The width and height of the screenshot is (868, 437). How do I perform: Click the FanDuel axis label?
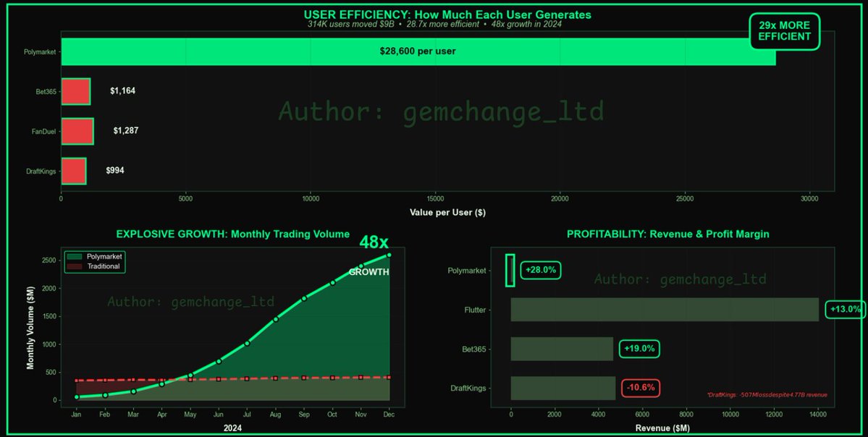point(43,132)
